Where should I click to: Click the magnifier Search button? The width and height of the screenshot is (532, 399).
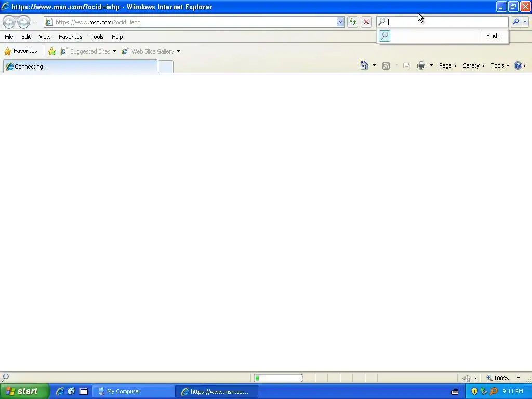click(516, 22)
